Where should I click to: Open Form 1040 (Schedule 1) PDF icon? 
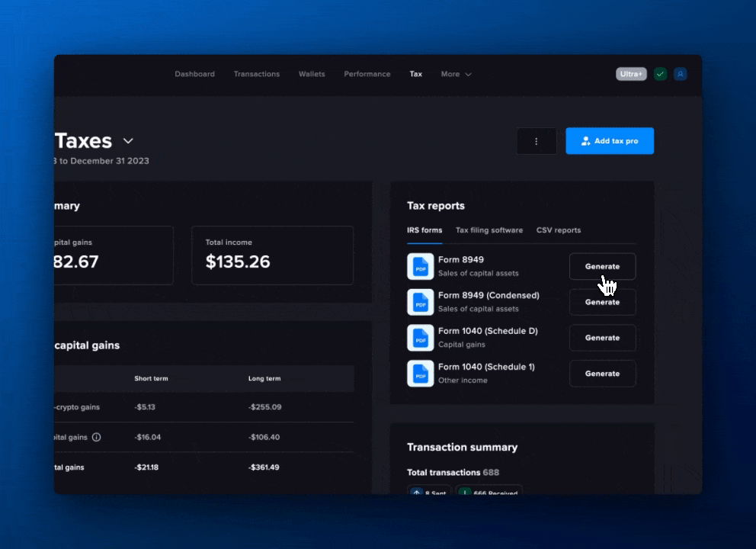[x=421, y=374]
